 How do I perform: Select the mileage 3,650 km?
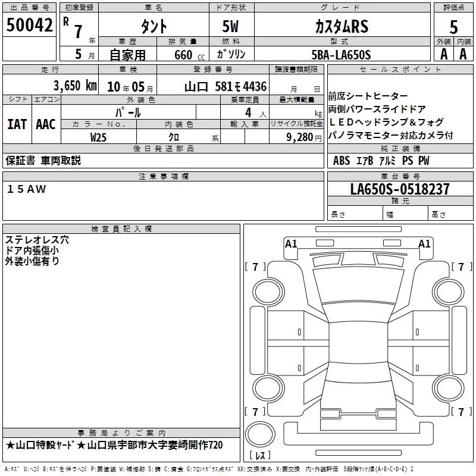pos(75,86)
